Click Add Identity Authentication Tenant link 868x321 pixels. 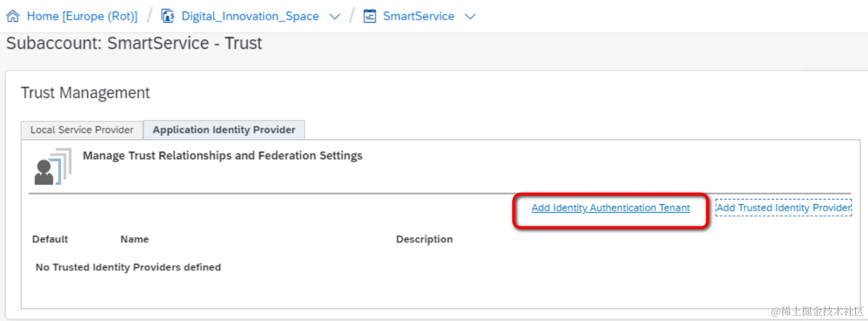click(x=610, y=208)
